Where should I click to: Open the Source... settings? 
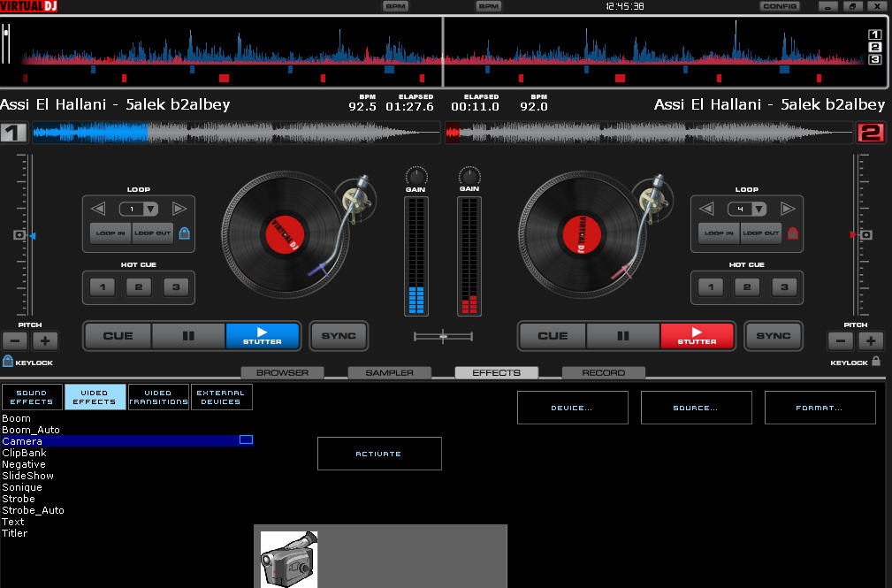(x=697, y=408)
